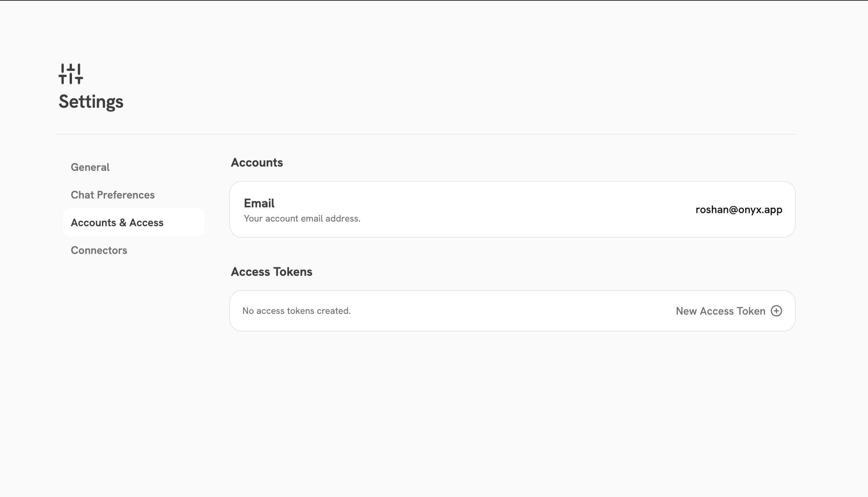Select the Accounts & Access tab
This screenshot has height=497, width=868.
(117, 222)
